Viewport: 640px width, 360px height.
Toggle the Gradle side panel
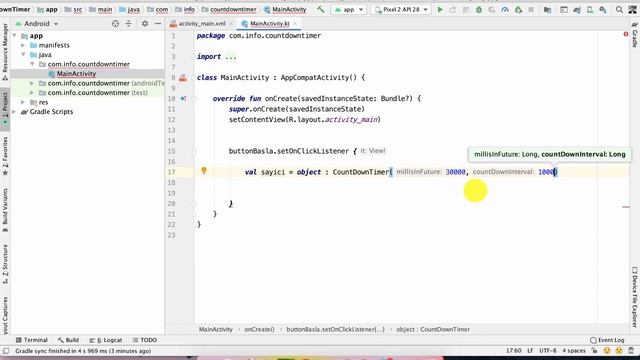click(x=635, y=34)
